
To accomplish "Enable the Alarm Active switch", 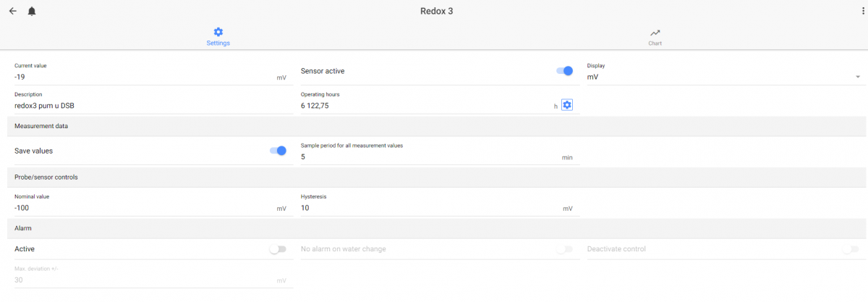I will 278,249.
